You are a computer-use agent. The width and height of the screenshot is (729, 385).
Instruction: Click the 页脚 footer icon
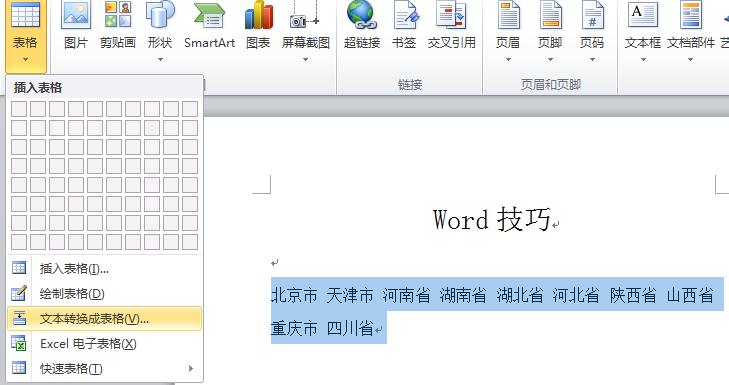click(550, 15)
